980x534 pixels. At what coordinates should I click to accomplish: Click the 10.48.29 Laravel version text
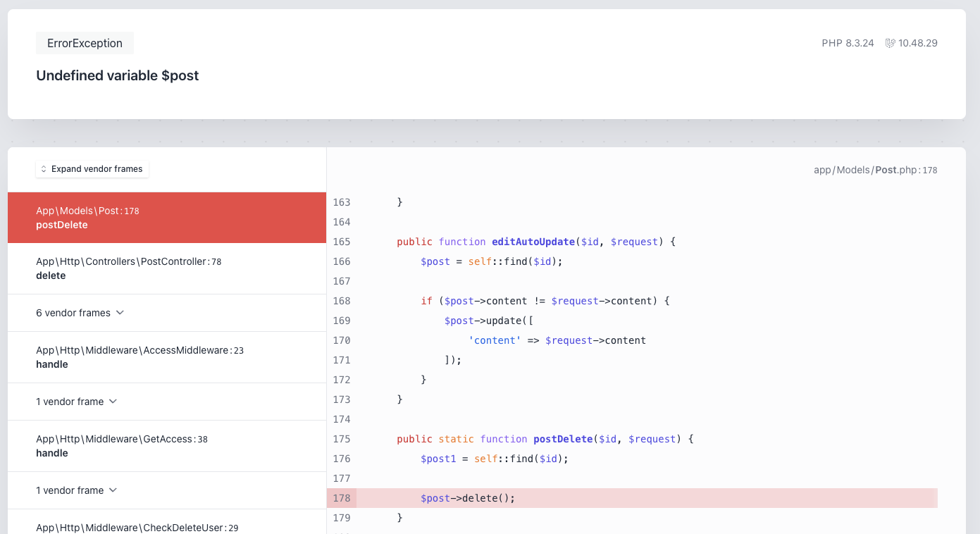918,43
